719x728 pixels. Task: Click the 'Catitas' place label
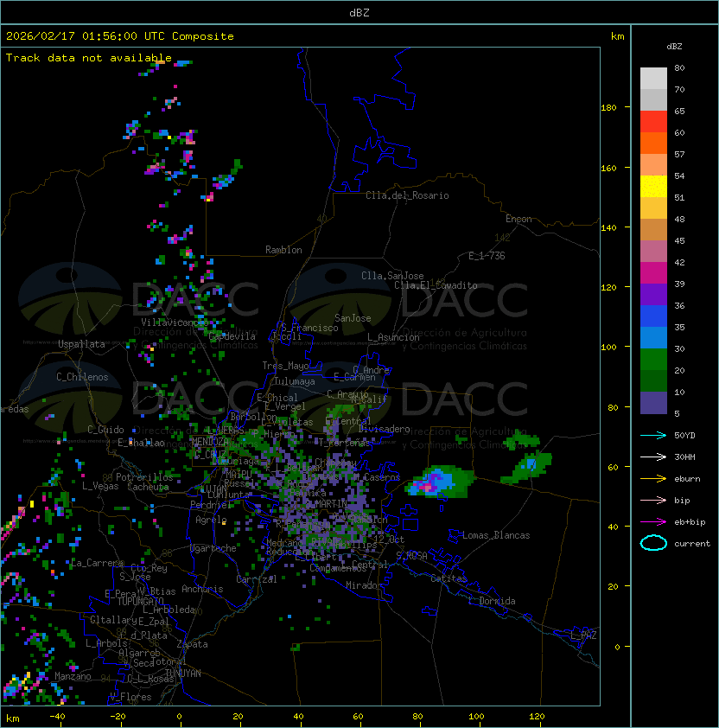(449, 578)
